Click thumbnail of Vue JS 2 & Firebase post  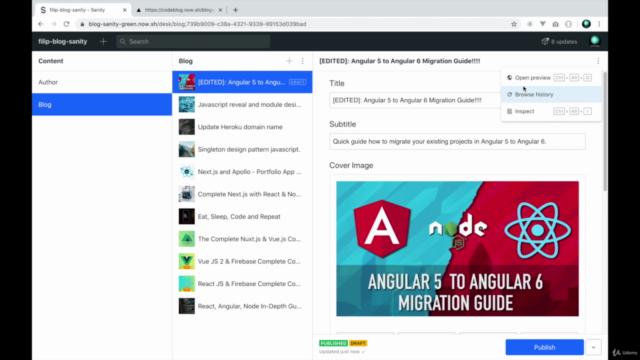click(187, 261)
